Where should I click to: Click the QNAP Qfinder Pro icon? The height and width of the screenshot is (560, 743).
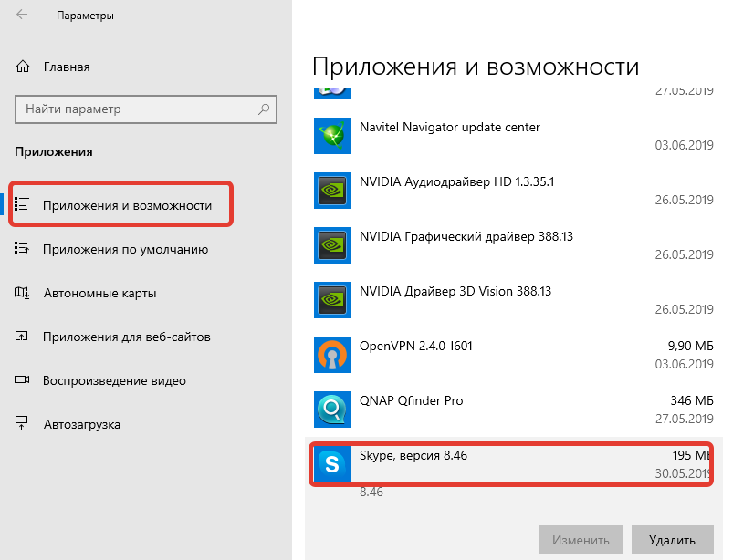[332, 409]
